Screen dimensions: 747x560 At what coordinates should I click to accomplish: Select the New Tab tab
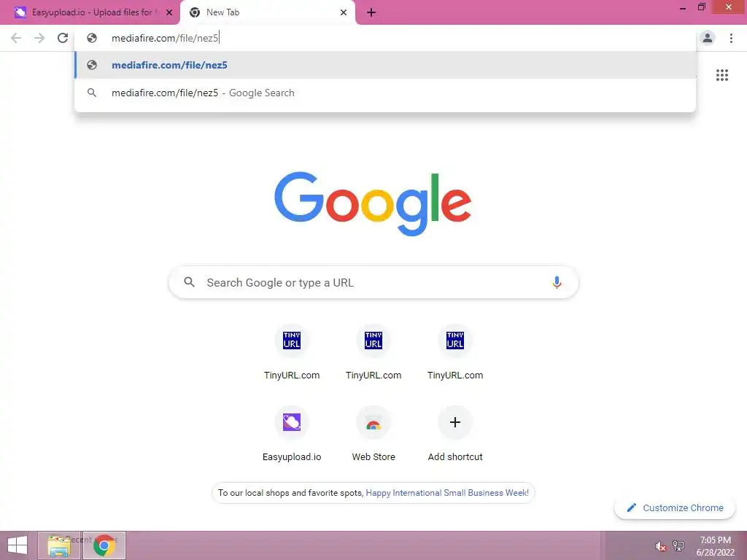(267, 13)
